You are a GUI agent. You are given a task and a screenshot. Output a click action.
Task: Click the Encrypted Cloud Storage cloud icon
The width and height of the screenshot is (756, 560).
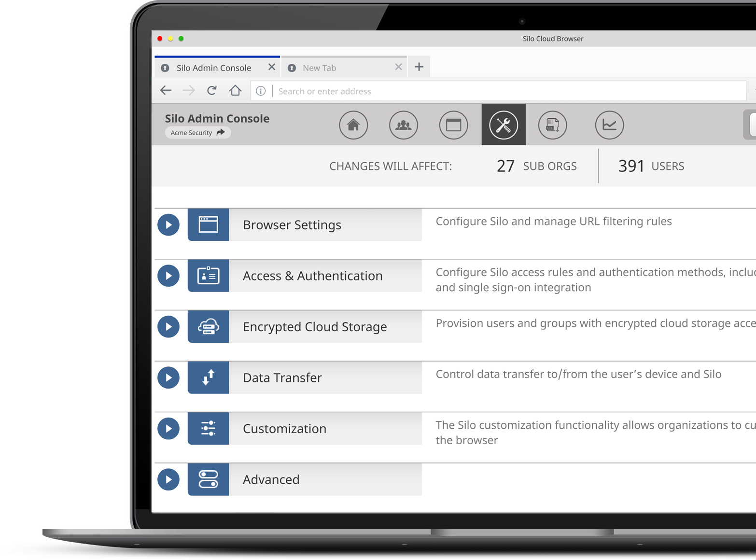208,327
